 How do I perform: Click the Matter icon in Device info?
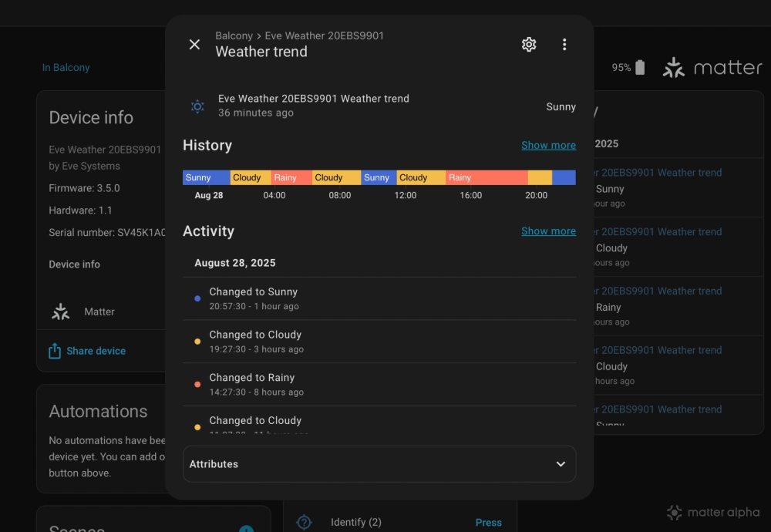[60, 311]
